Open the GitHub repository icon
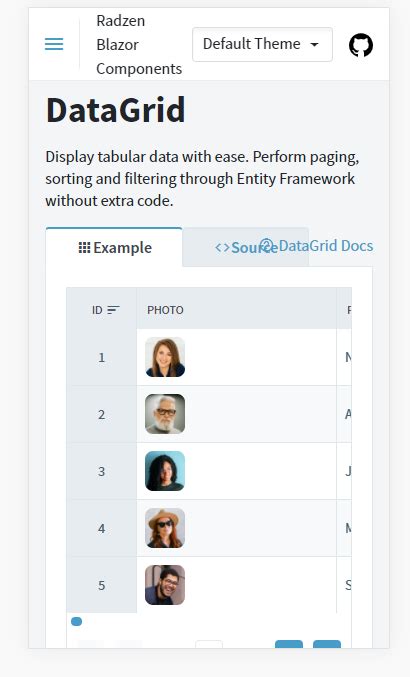 361,45
